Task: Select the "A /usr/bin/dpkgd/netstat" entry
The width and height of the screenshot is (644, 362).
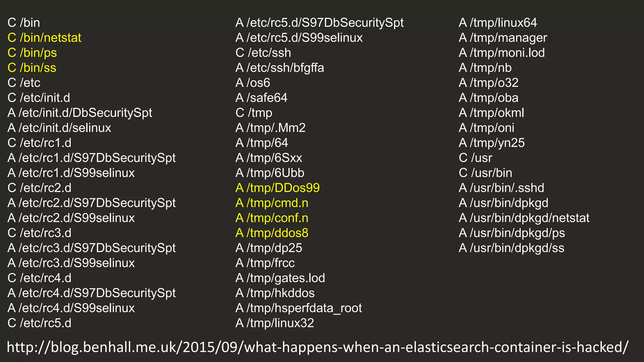Action: click(x=524, y=218)
